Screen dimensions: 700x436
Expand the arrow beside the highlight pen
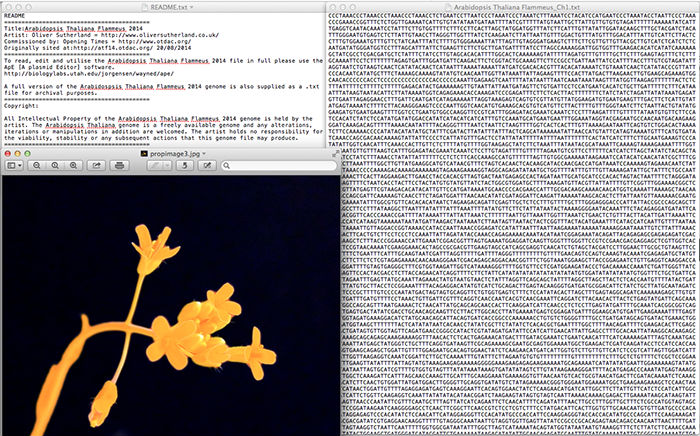click(166, 164)
